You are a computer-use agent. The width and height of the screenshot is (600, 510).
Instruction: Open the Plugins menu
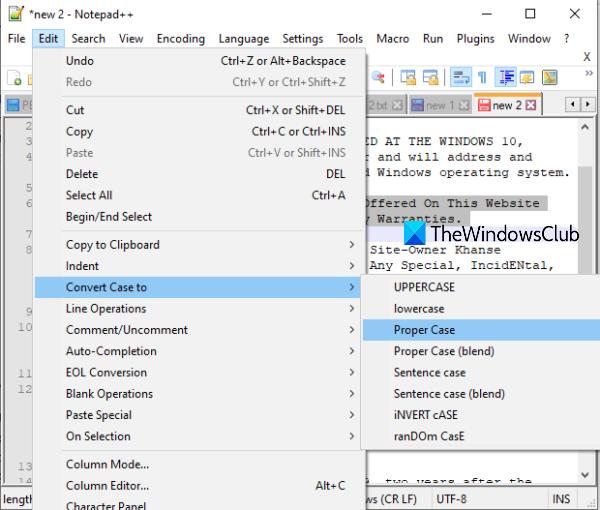click(x=475, y=39)
